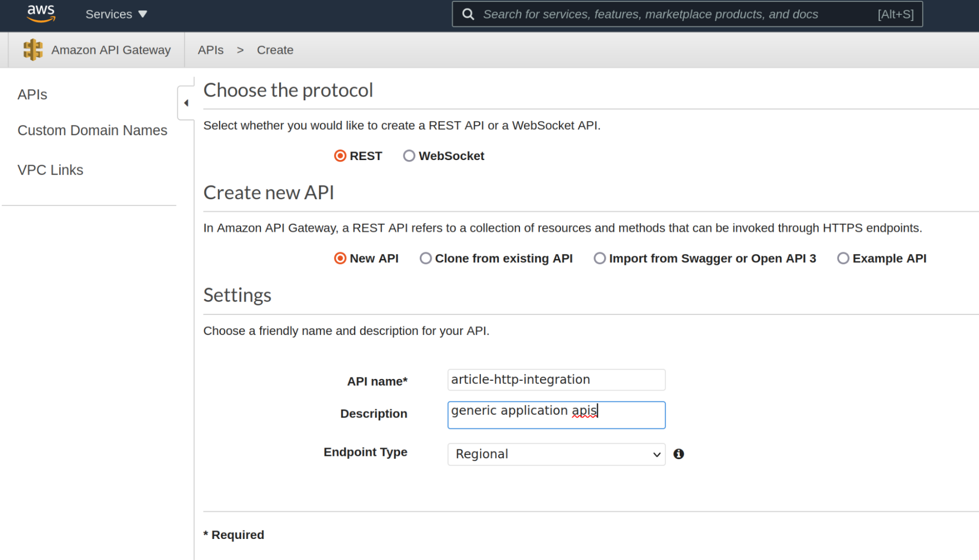Select the REST protocol radio button

click(x=340, y=156)
